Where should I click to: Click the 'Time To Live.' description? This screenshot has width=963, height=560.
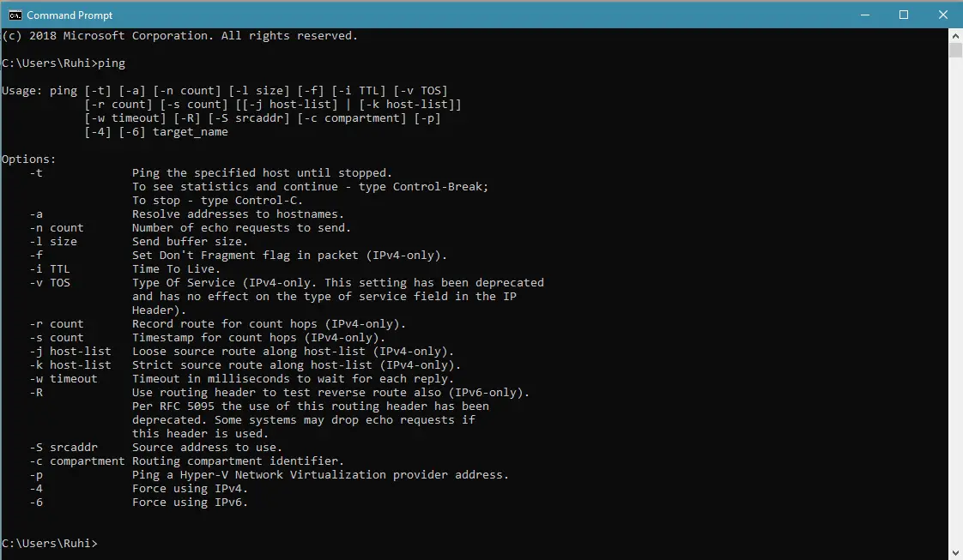point(176,268)
